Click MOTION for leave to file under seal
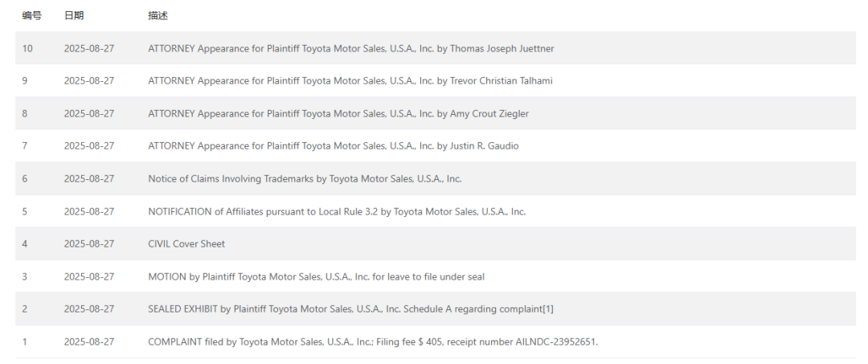Screen dimensions: 868x364 [x=316, y=276]
